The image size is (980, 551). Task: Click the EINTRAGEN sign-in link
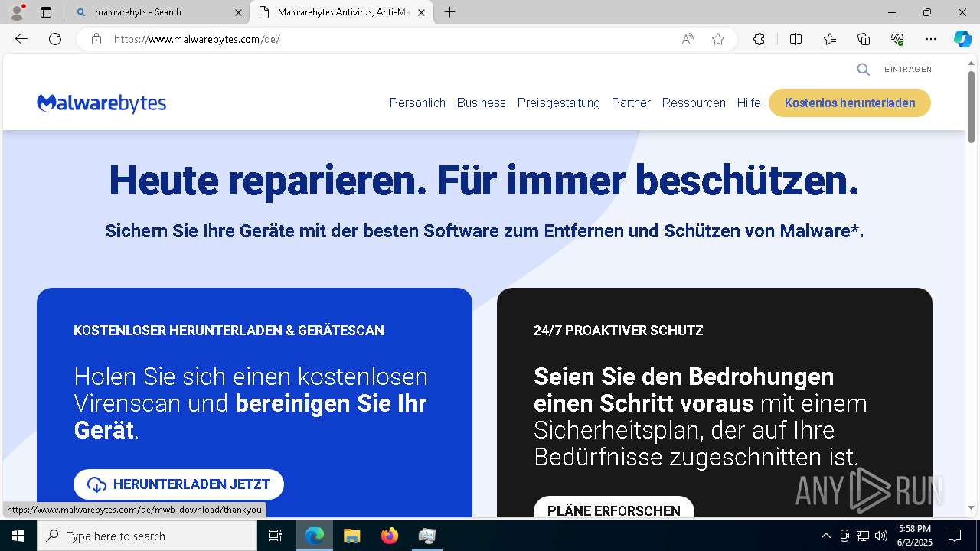[908, 70]
